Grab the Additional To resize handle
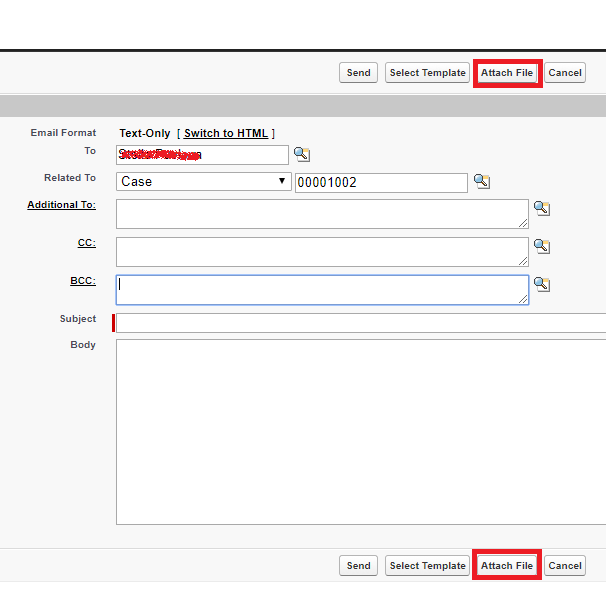This screenshot has width=606, height=602. click(523, 223)
